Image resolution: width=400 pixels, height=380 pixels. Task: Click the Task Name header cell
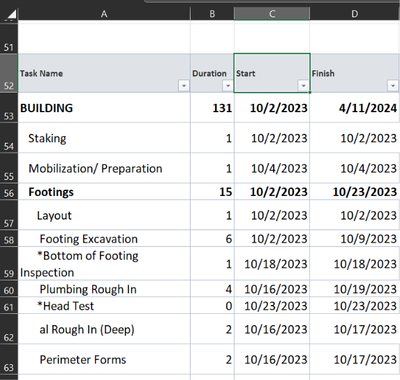click(104, 73)
